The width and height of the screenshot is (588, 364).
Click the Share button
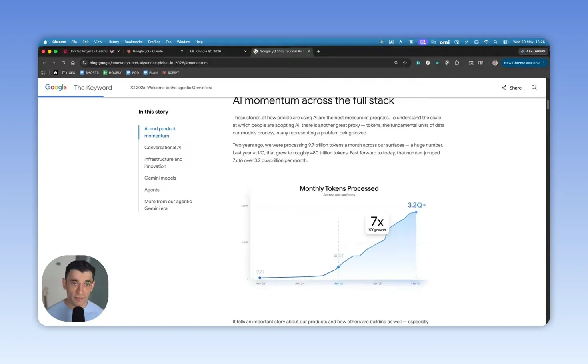[512, 88]
